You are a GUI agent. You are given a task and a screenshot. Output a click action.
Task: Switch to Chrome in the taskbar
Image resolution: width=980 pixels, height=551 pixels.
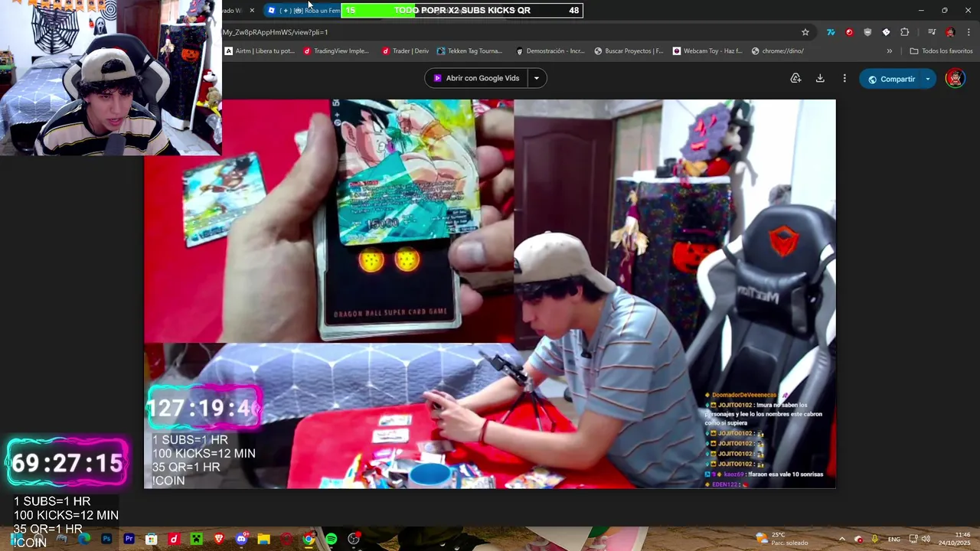click(x=309, y=539)
